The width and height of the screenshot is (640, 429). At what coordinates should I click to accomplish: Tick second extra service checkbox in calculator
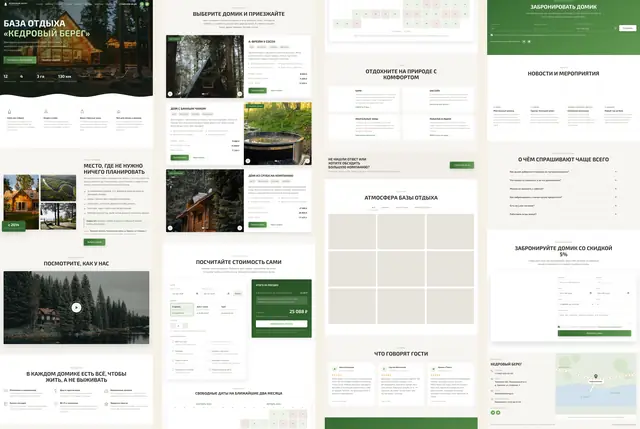point(173,351)
